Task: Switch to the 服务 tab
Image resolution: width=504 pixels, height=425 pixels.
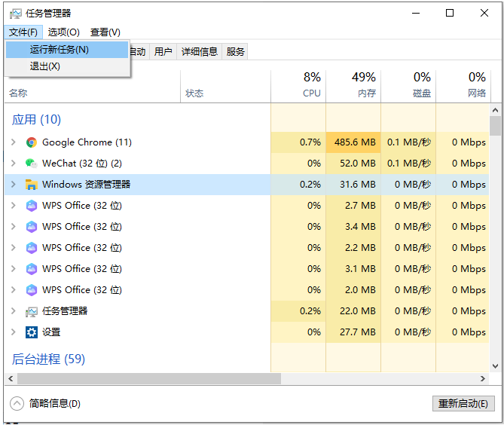Action: [236, 52]
